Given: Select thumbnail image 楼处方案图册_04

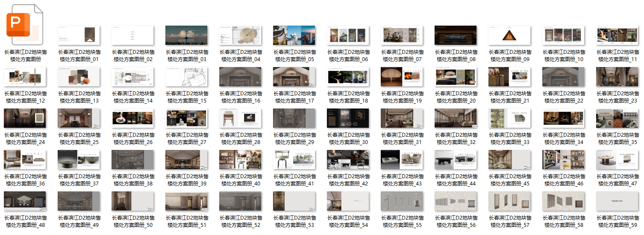Looking at the screenshot, I should point(240,35).
